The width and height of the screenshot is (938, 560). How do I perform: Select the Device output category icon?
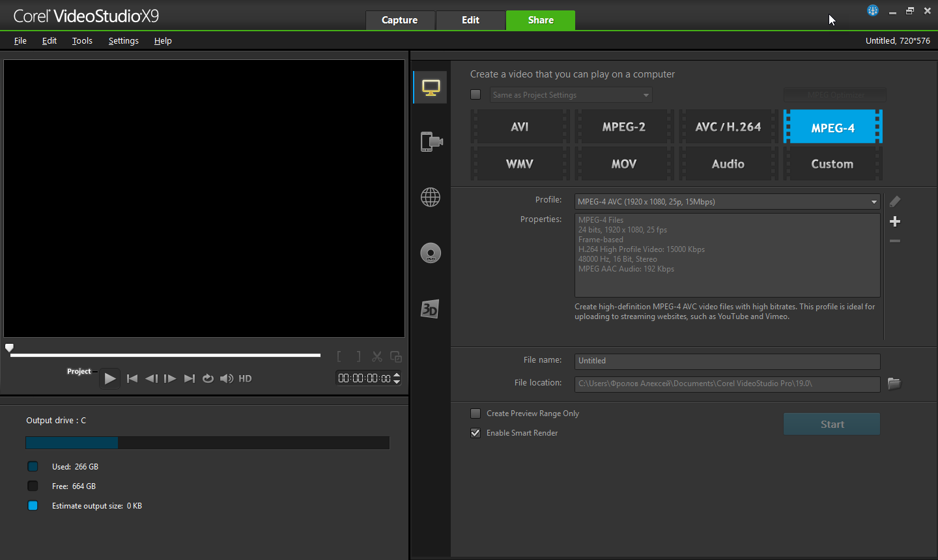(431, 141)
